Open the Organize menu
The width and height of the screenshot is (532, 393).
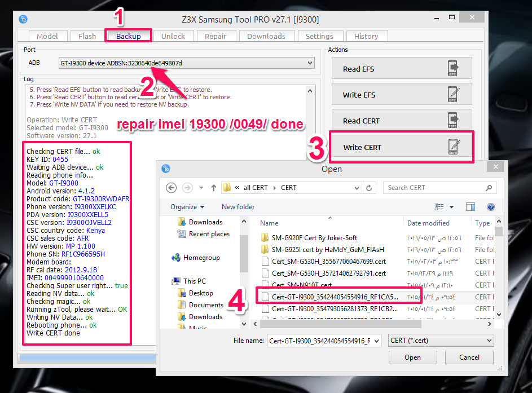(x=187, y=207)
